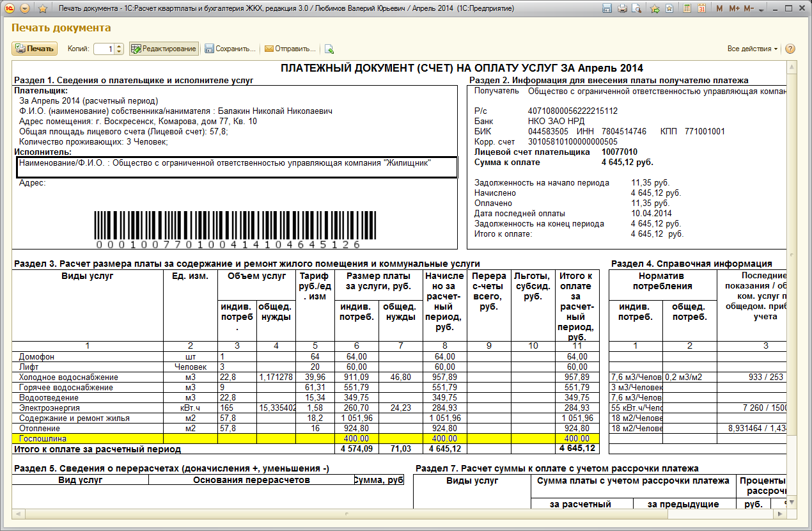Click the Горячее водоснабжение row name

pyautogui.click(x=66, y=387)
